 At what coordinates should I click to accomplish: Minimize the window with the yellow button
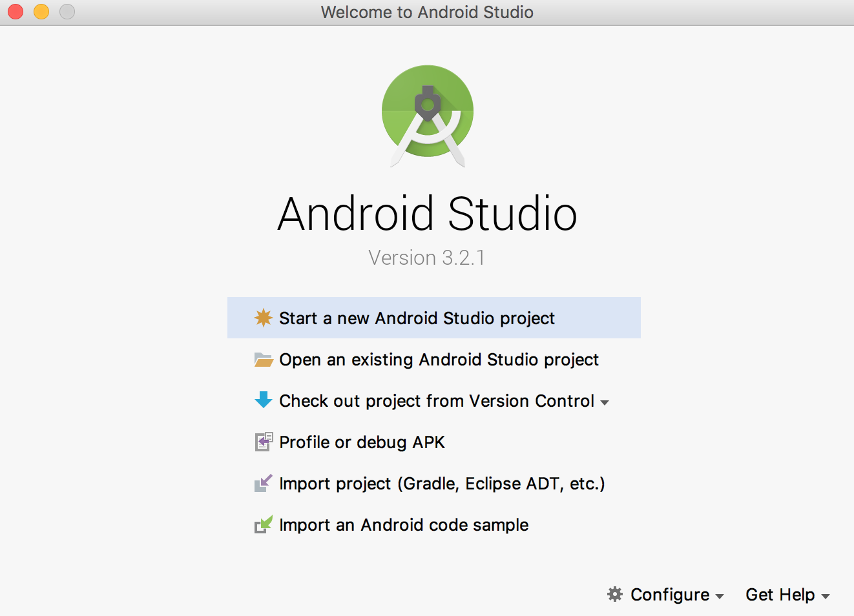pyautogui.click(x=41, y=12)
